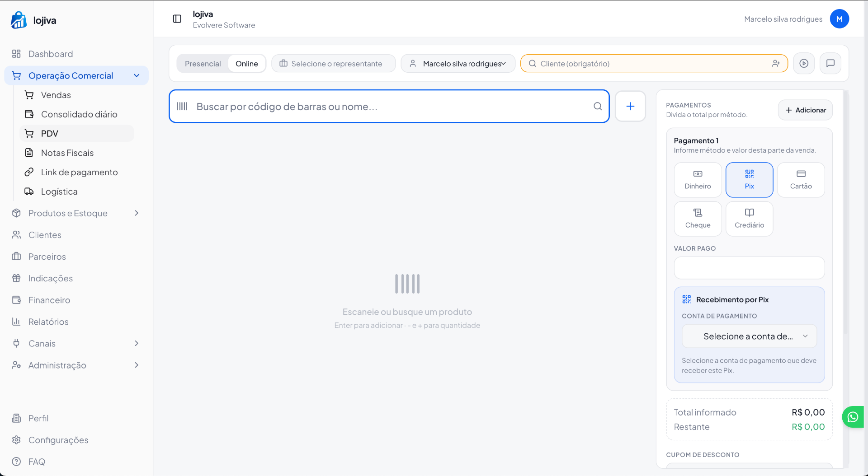Select the Dinheiro payment method

698,180
